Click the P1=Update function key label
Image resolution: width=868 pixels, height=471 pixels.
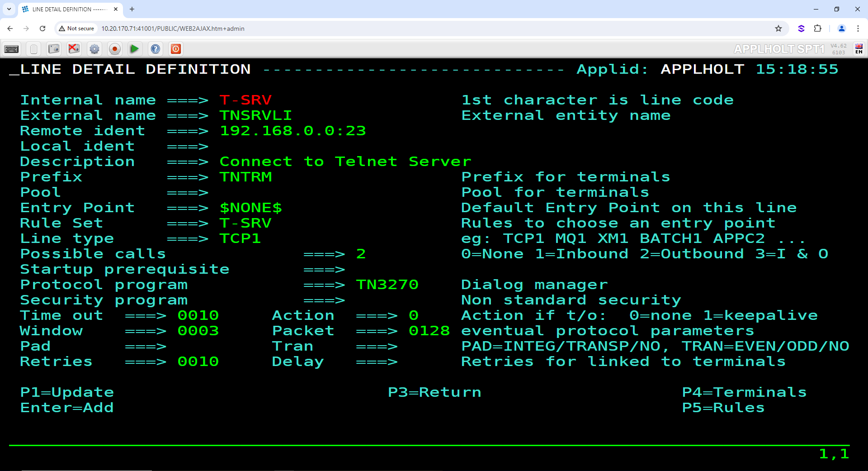67,393
